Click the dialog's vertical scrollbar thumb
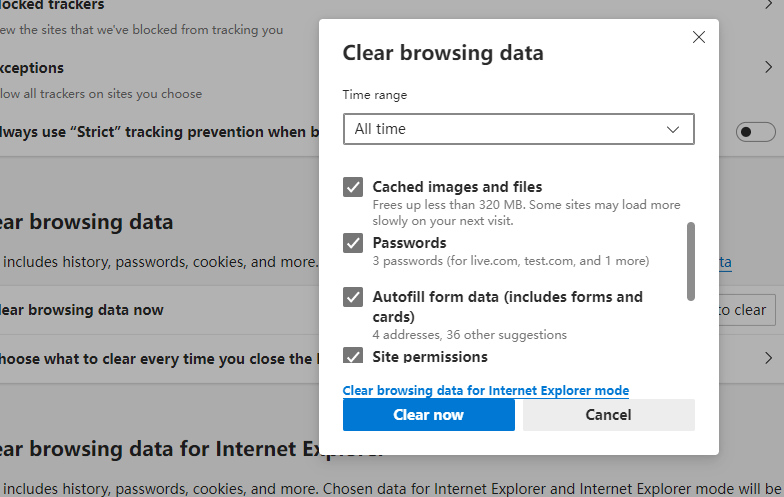784x497 pixels. (x=690, y=262)
